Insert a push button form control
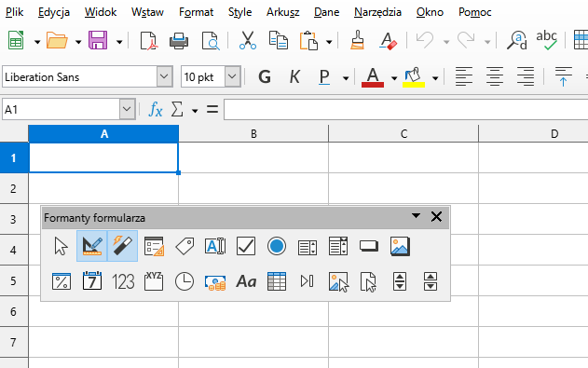588x368 pixels. 369,246
